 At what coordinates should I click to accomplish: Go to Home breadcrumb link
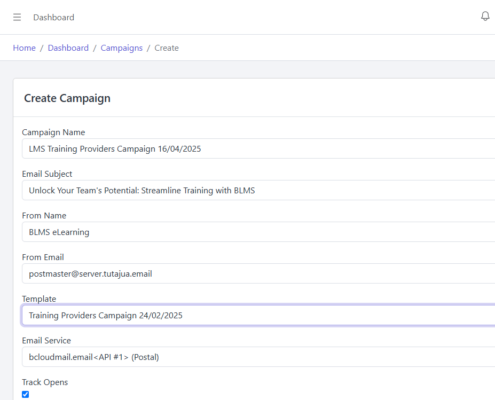tap(24, 48)
